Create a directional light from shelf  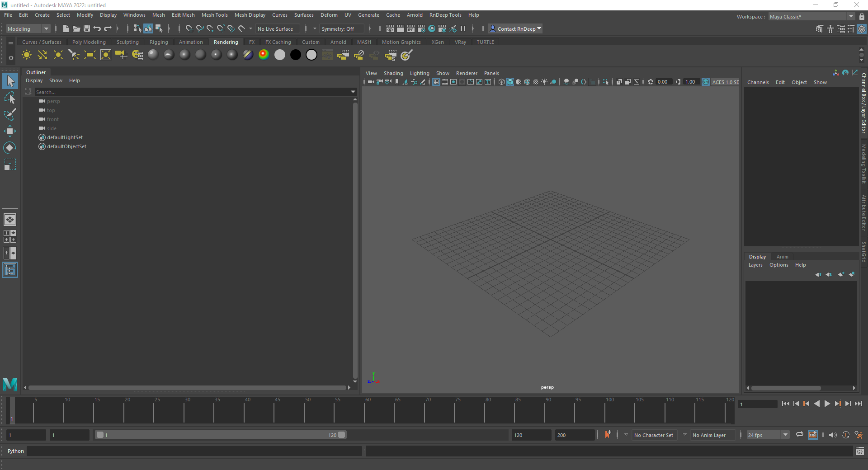42,55
